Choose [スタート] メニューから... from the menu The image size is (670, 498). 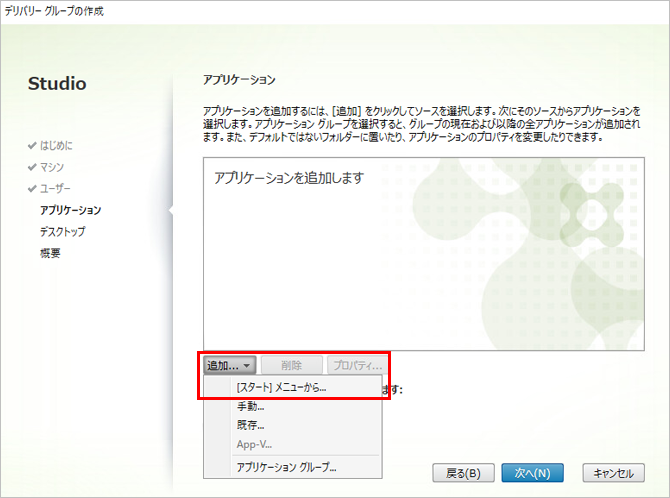(x=280, y=387)
